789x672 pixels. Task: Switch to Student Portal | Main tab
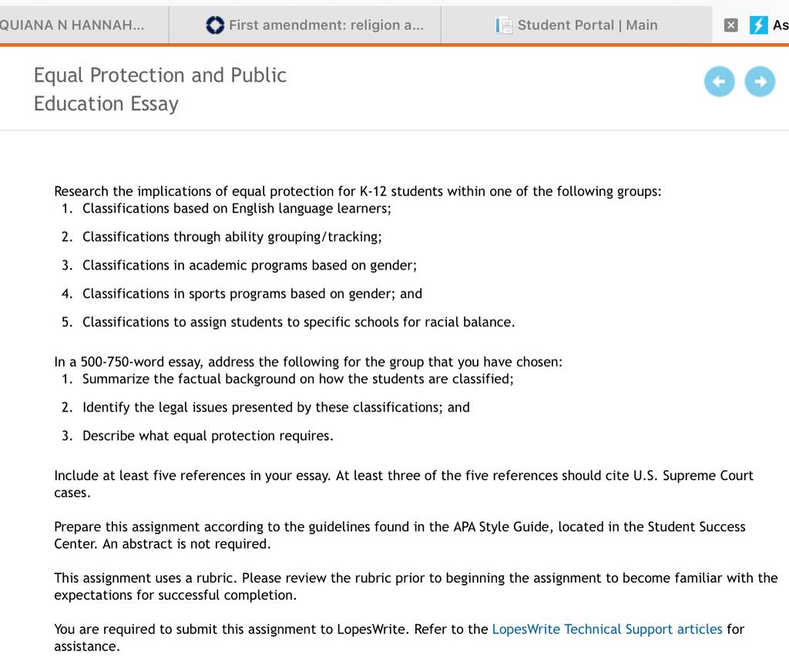576,25
